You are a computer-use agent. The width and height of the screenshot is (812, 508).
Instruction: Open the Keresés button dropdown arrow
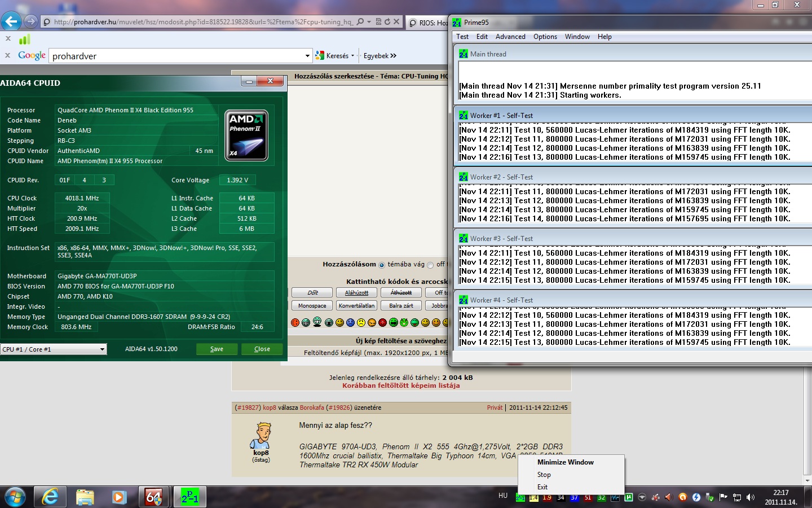[352, 56]
